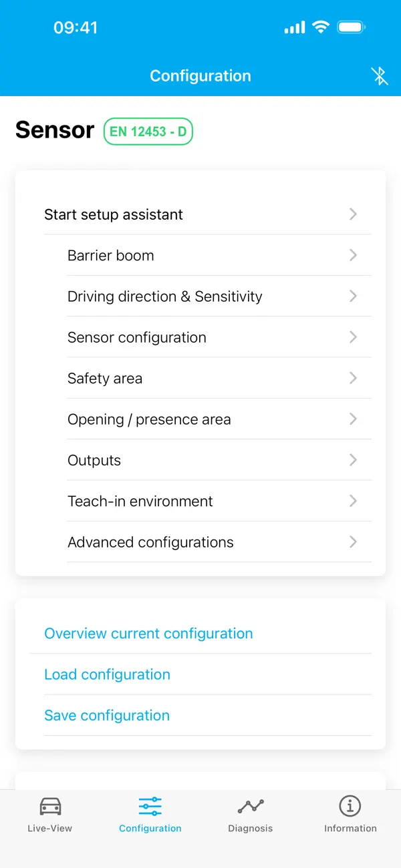This screenshot has width=401, height=868.
Task: Open the Safety area chevron
Action: pyautogui.click(x=353, y=378)
